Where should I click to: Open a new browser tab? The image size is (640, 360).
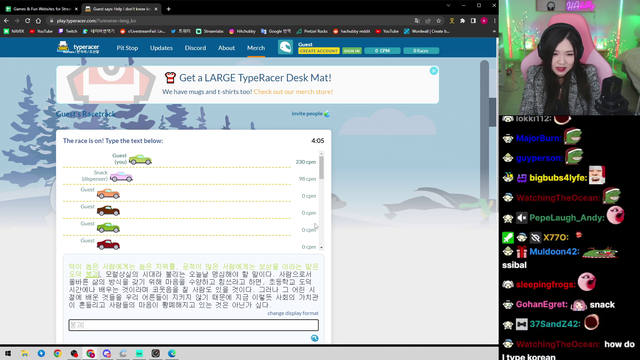point(169,9)
